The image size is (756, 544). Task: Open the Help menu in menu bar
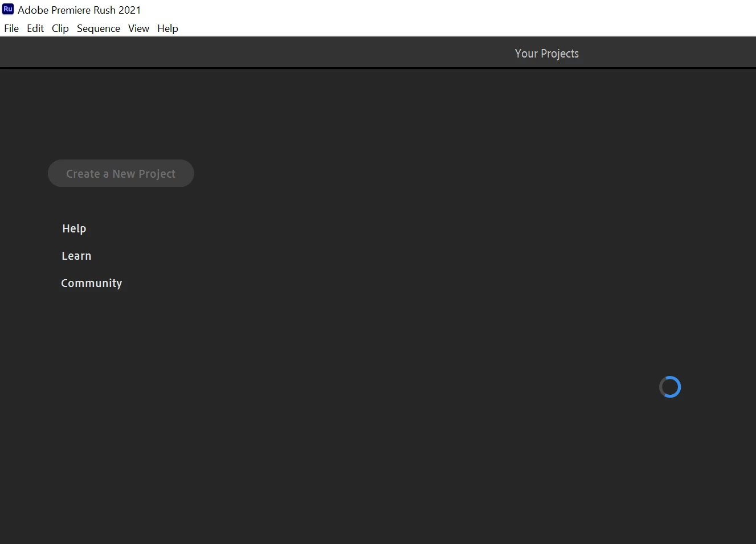167,28
